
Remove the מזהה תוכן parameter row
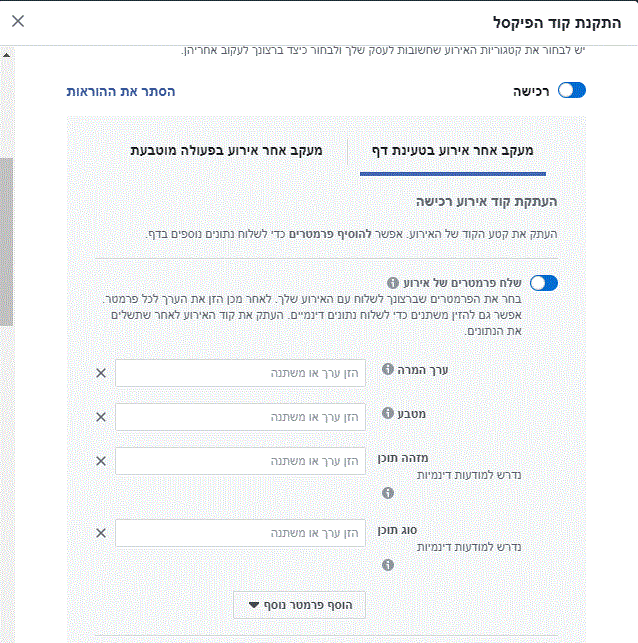[x=101, y=461]
